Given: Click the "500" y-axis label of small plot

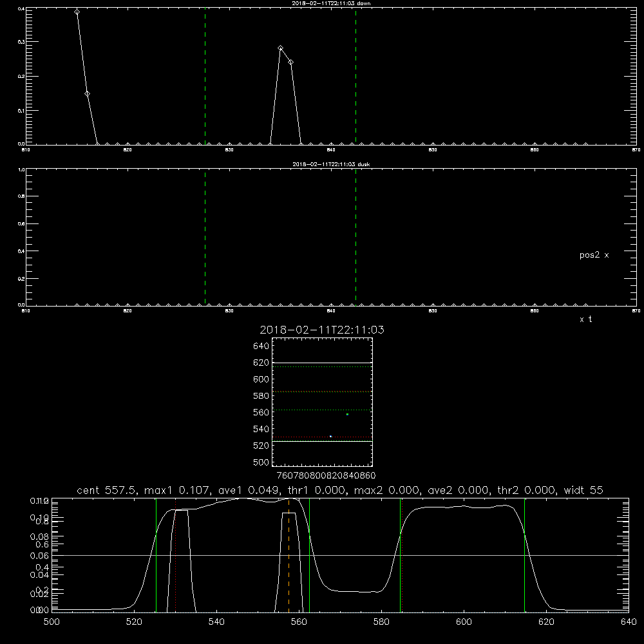Looking at the screenshot, I should pyautogui.click(x=261, y=462).
